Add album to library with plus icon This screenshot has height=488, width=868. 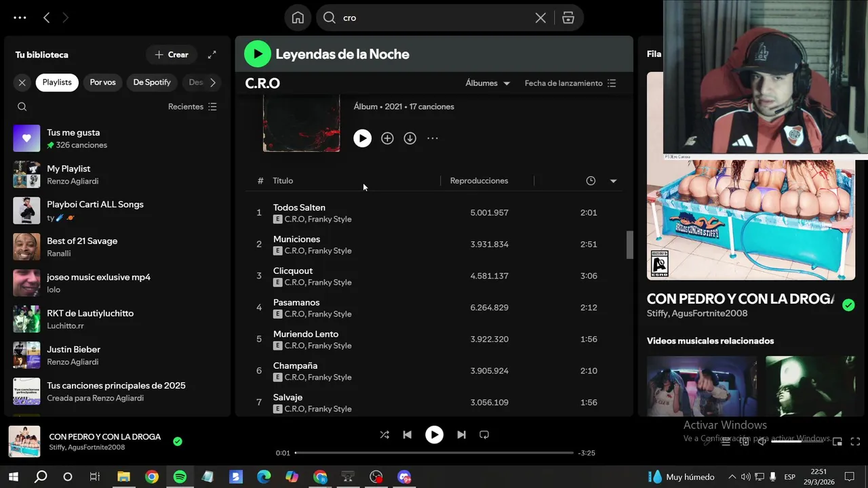pos(387,138)
